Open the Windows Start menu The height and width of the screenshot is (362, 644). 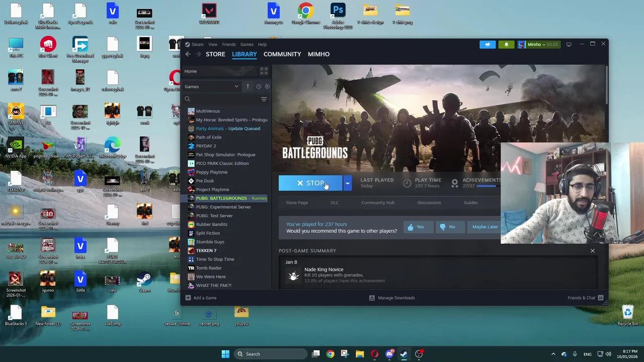(225, 354)
